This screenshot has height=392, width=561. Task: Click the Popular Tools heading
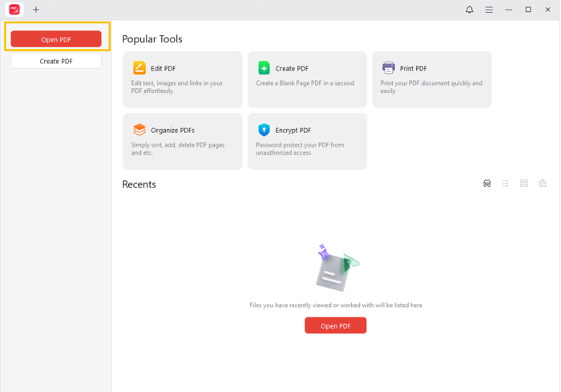pyautogui.click(x=152, y=39)
